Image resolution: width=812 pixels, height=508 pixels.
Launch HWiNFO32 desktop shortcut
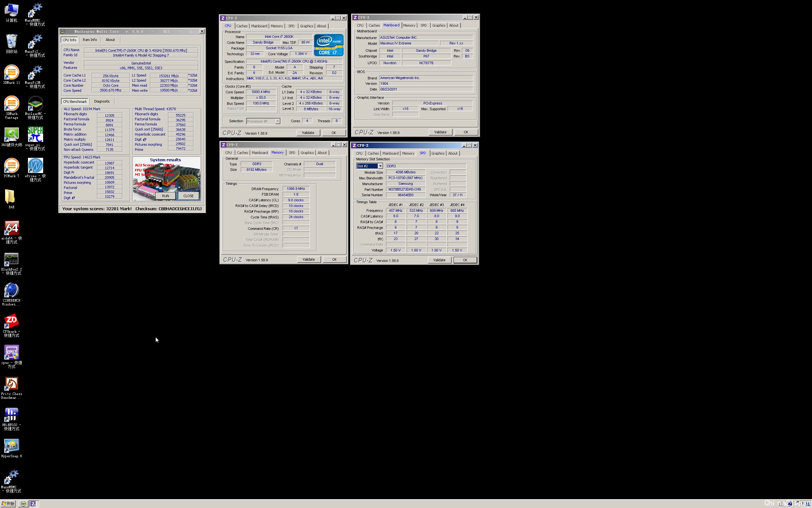(x=11, y=419)
